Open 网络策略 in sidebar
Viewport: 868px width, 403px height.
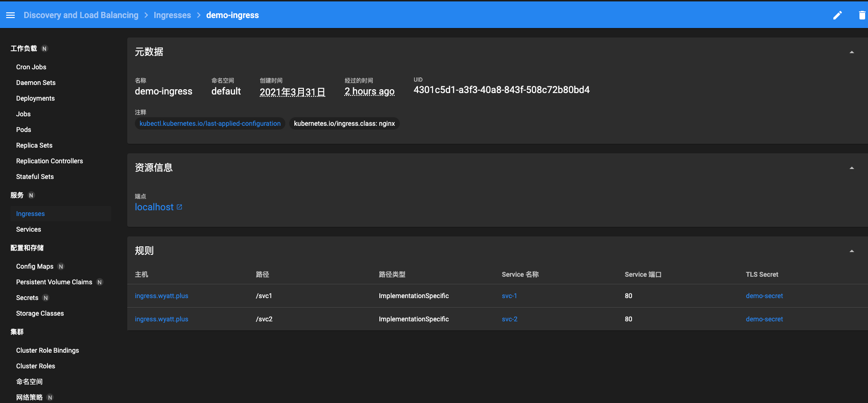(x=29, y=397)
